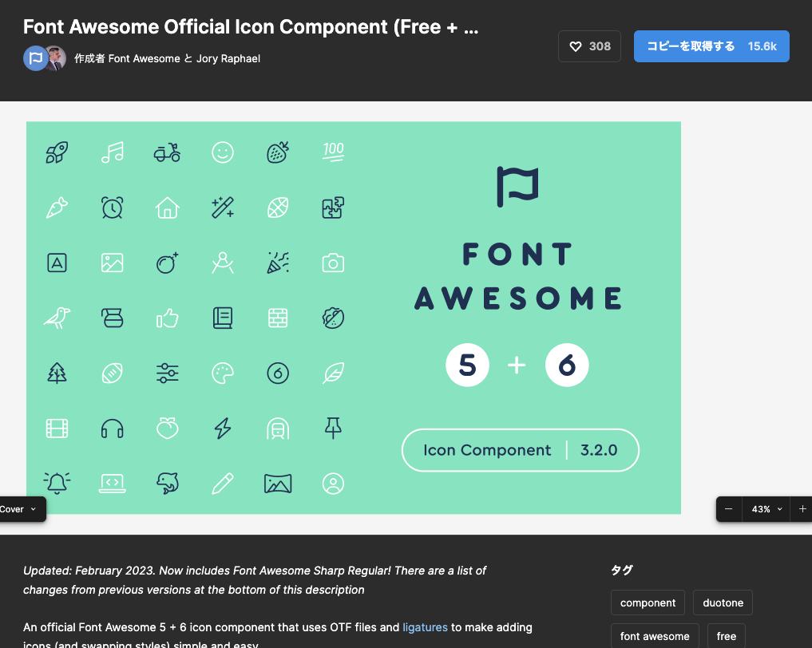Open the 43% zoom level dropdown

pos(765,509)
